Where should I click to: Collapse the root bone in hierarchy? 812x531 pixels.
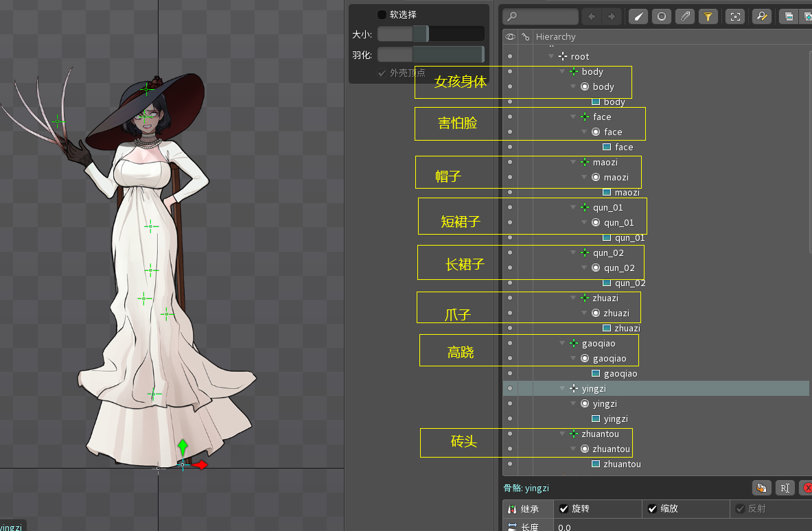click(551, 56)
